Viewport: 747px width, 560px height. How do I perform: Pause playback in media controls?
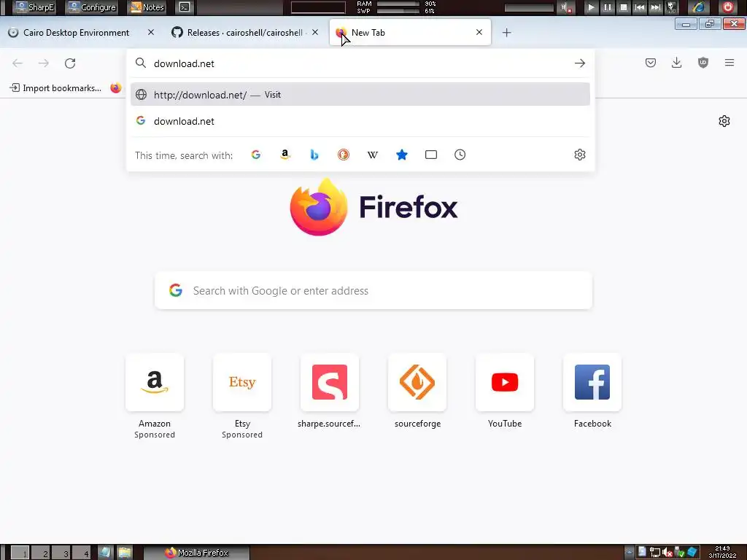click(x=608, y=7)
